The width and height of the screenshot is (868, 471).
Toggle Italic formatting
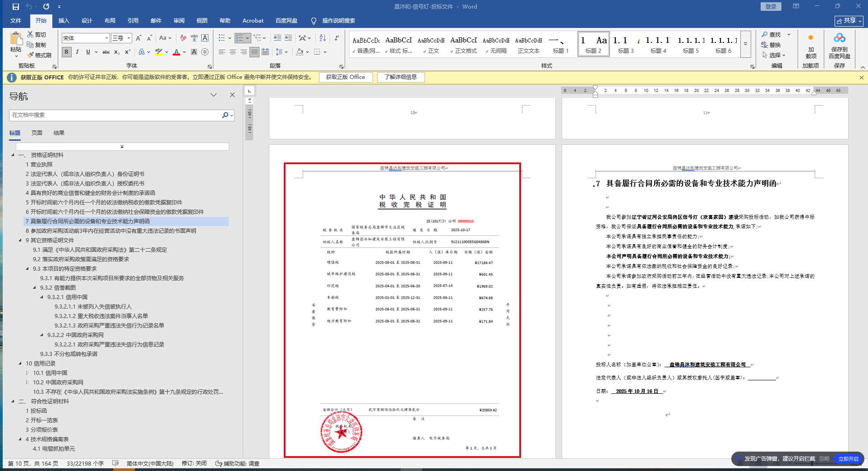(77, 52)
